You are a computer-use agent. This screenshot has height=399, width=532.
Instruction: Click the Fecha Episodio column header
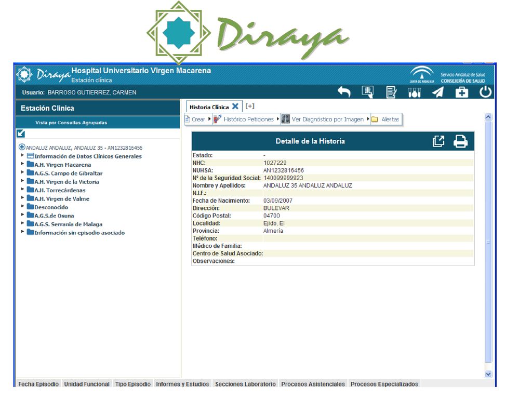tap(38, 384)
